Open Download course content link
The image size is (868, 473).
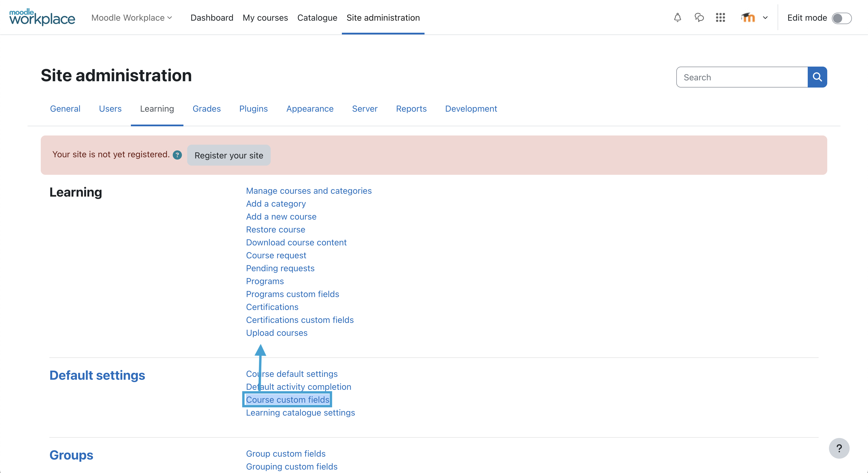click(296, 242)
